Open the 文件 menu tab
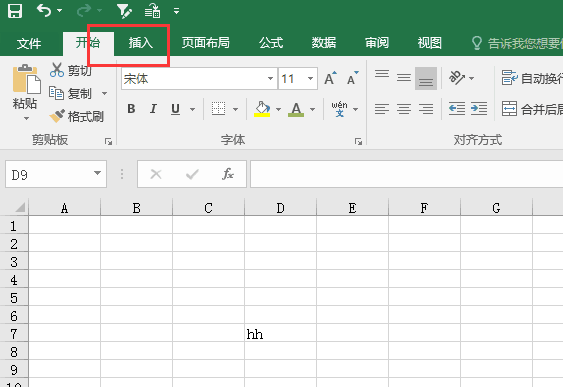 pos(29,43)
